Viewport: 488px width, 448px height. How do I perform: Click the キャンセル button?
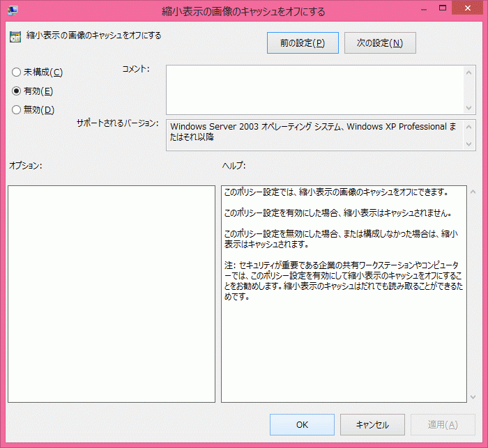point(372,425)
